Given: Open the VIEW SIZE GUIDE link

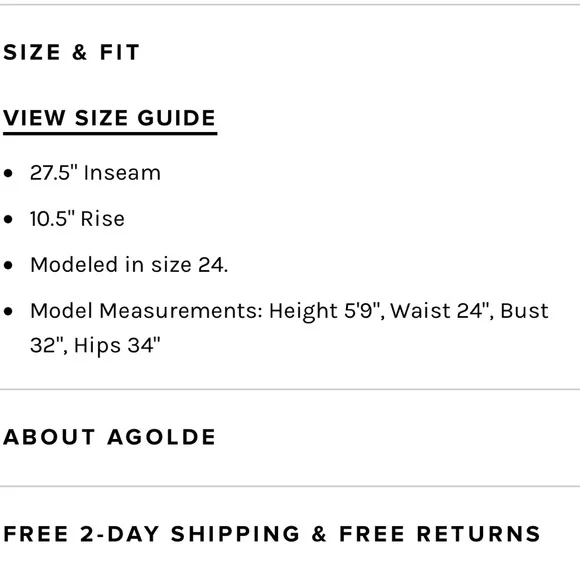Looking at the screenshot, I should click(109, 119).
